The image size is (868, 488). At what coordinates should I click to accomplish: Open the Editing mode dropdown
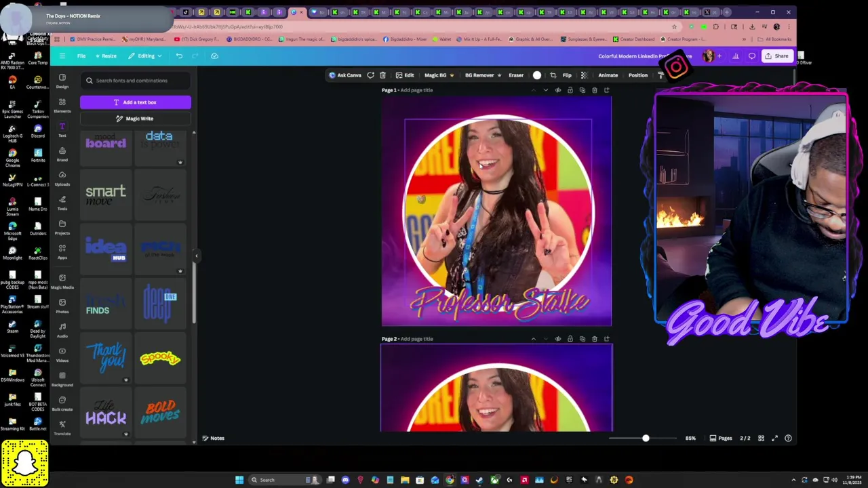[x=146, y=56]
